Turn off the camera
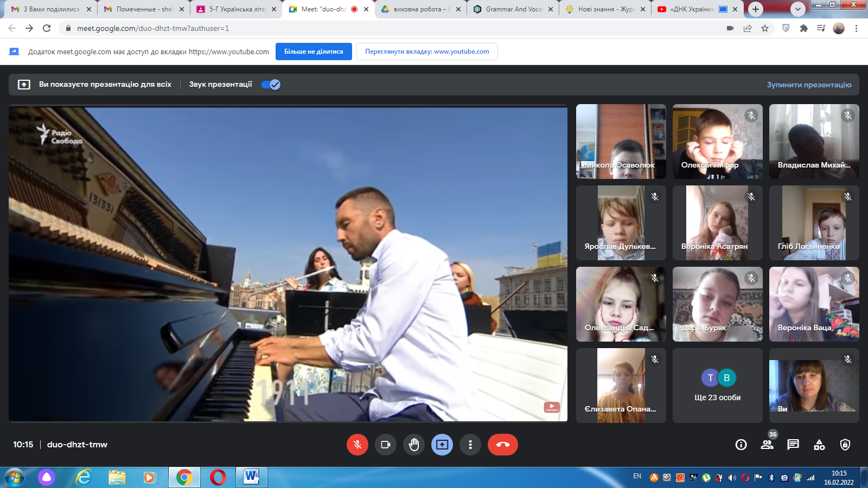The image size is (868, 488). (x=386, y=445)
